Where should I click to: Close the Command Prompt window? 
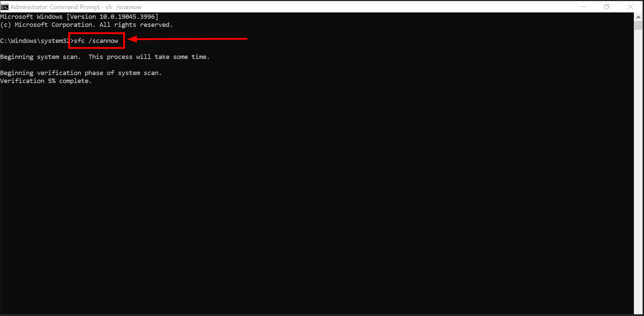pos(630,7)
